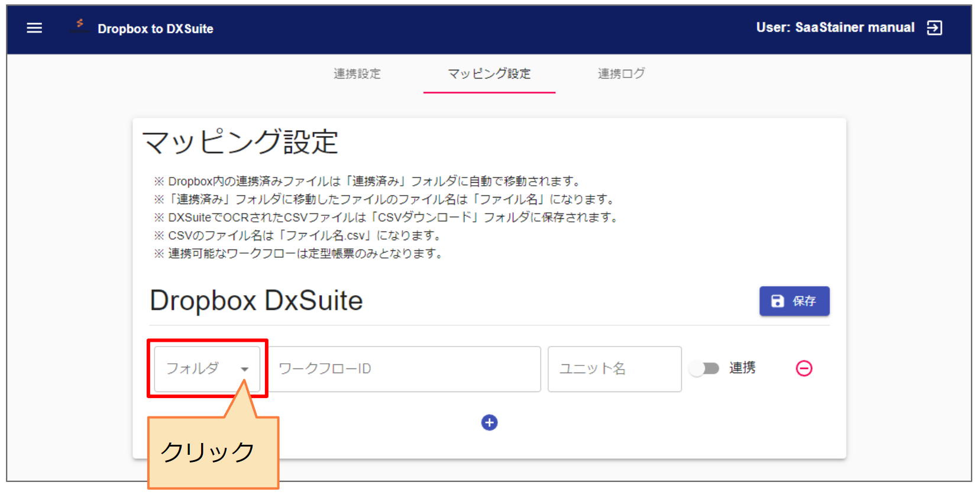Image resolution: width=980 pixels, height=498 pixels.
Task: Click the Dropbox to DXSuite title
Action: 156,28
